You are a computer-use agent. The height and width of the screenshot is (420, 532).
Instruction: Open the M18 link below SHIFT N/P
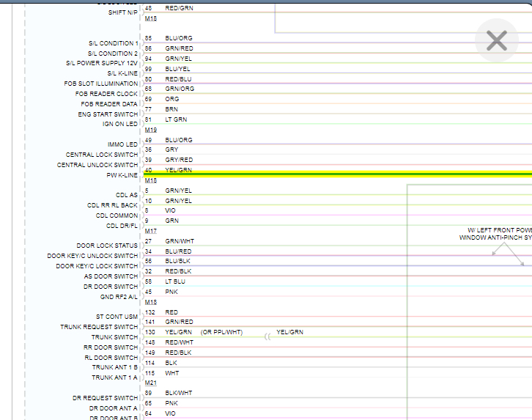[x=151, y=18]
